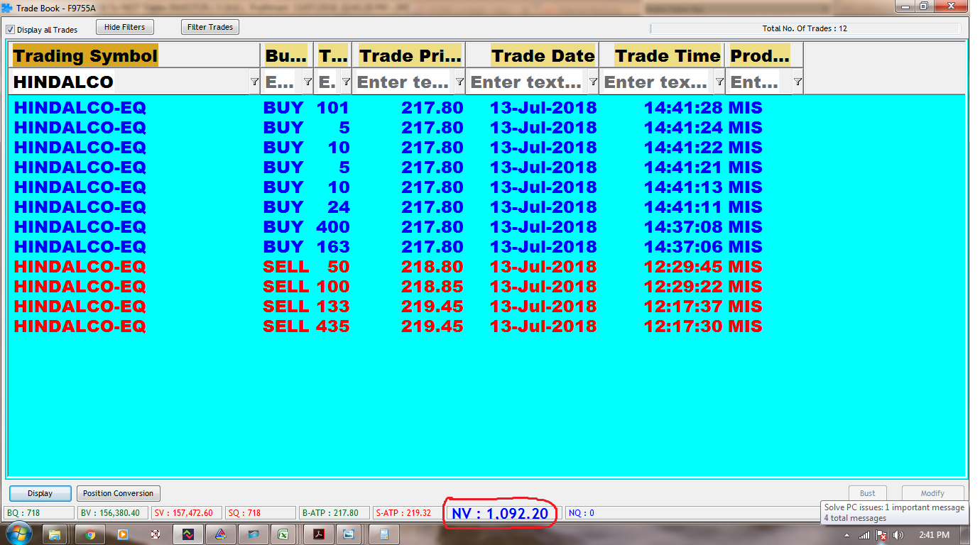This screenshot has width=980, height=545.
Task: Toggle the Display all Trades checkbox
Action: pyautogui.click(x=10, y=30)
